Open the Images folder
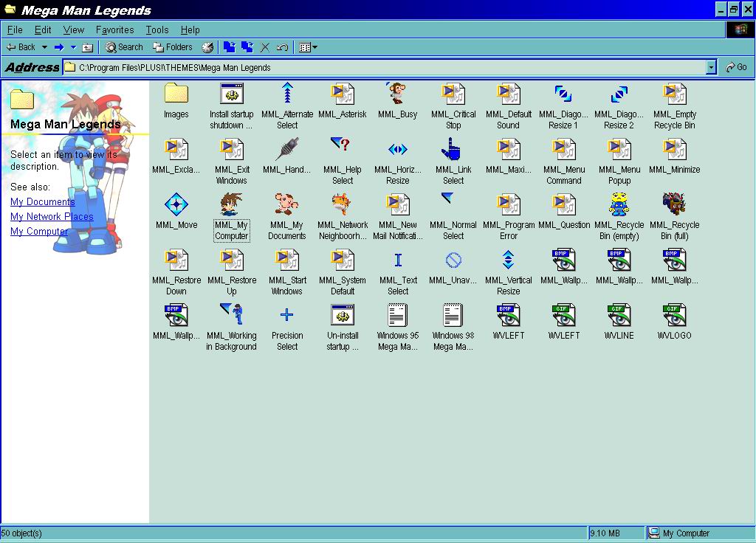Viewport: 756px width, 543px height. [176, 101]
